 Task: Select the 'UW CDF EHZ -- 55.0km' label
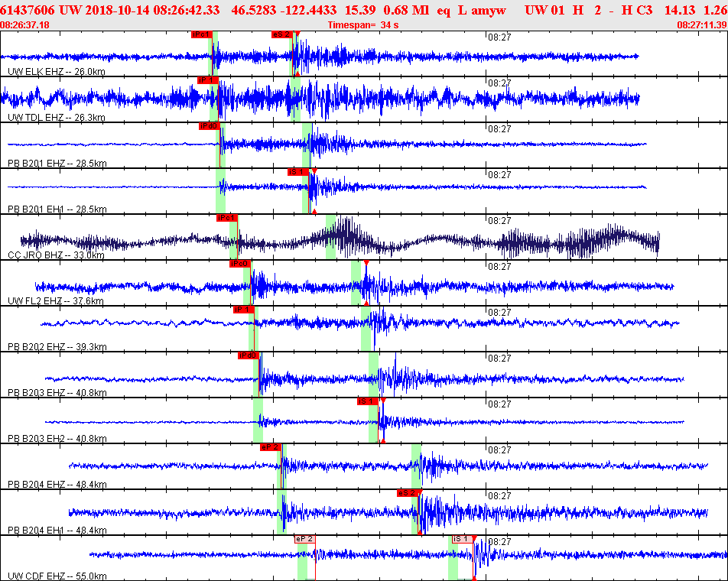click(x=57, y=576)
